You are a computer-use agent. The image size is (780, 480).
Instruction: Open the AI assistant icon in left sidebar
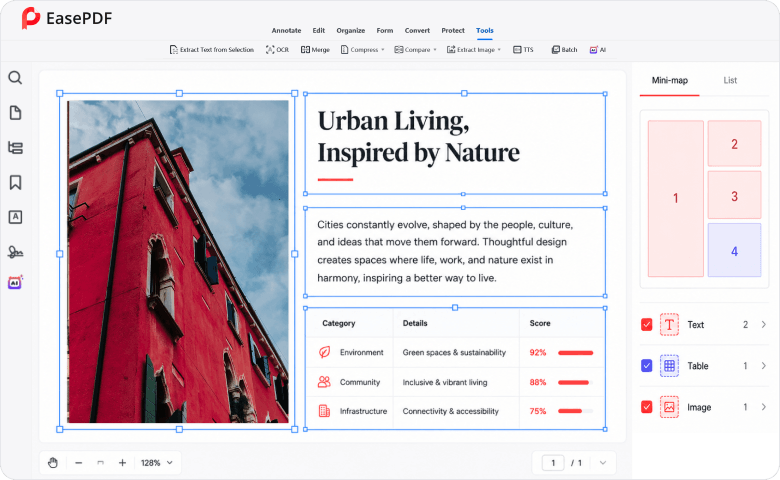click(x=15, y=283)
